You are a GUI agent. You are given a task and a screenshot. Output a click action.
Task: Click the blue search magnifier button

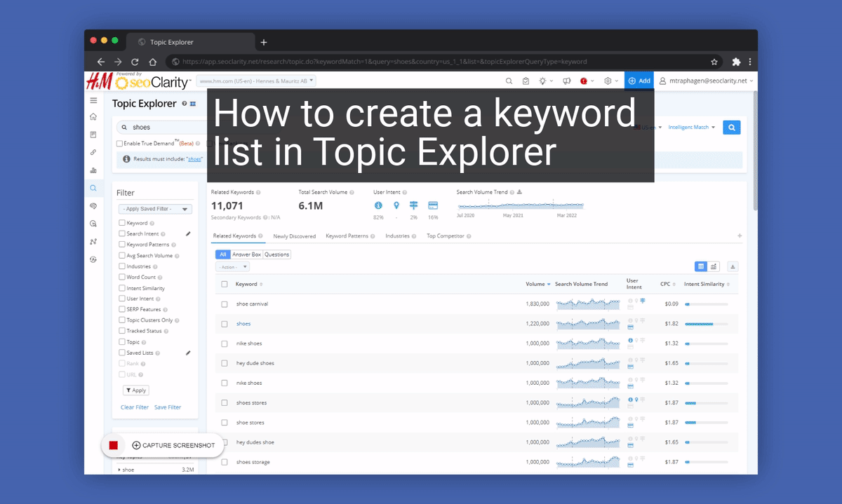731,128
